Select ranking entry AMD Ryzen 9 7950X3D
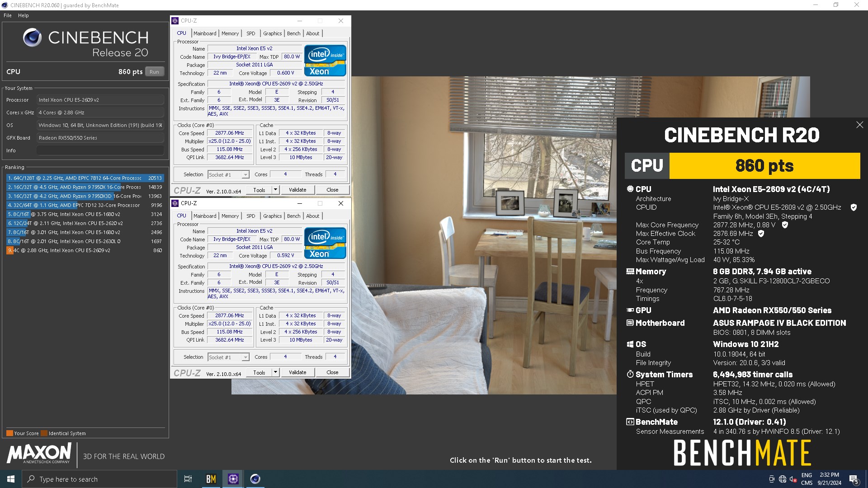The image size is (868, 488). pos(85,196)
